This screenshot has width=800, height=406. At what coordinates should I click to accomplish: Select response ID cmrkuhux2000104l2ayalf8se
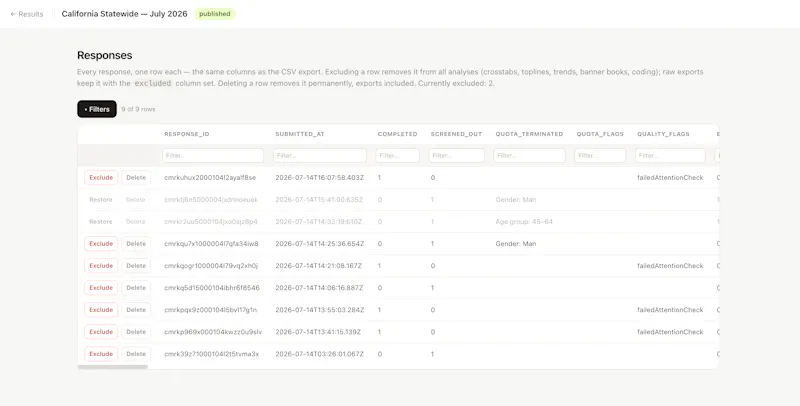(x=210, y=177)
